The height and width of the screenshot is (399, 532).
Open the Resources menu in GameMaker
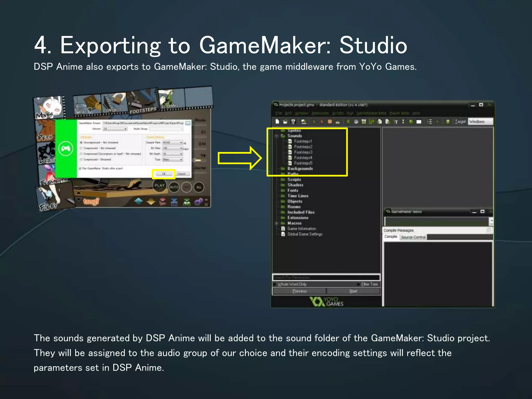[x=320, y=113]
